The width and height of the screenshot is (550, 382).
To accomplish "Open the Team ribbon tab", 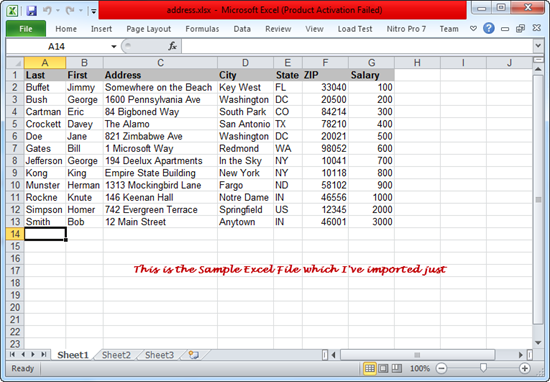I will [x=449, y=29].
